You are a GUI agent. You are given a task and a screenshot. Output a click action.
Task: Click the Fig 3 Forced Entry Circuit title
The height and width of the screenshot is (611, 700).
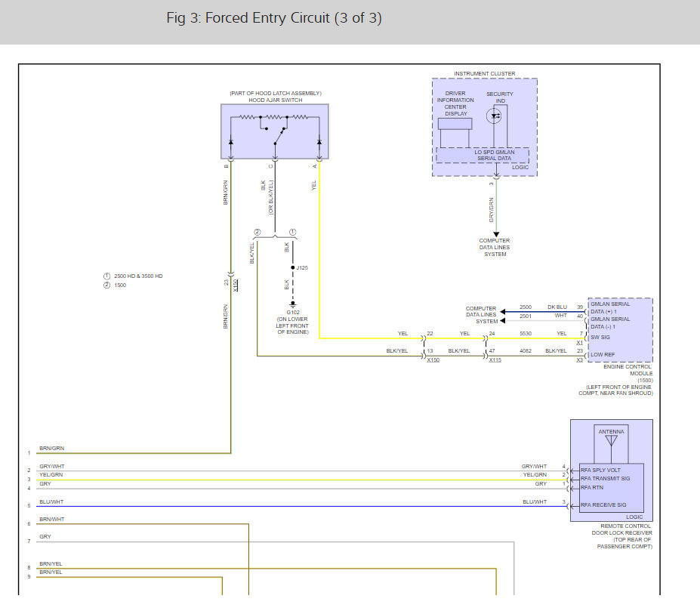[273, 18]
